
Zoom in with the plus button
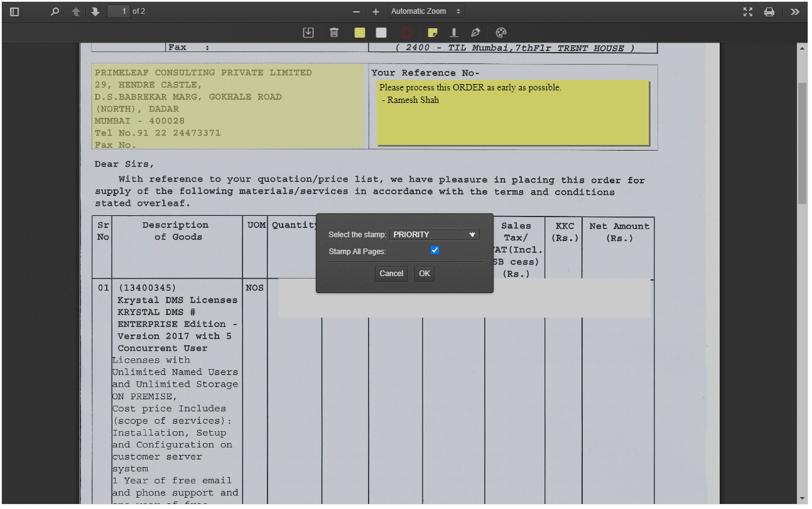click(376, 12)
